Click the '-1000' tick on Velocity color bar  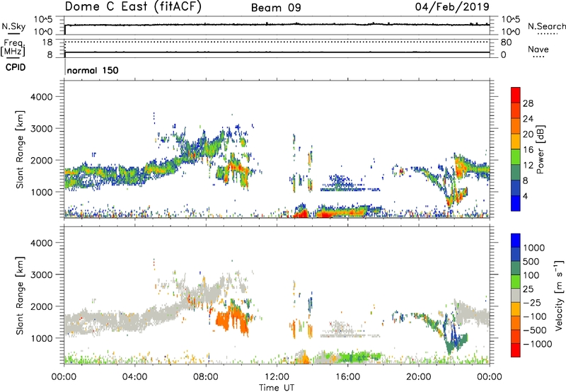pos(538,344)
